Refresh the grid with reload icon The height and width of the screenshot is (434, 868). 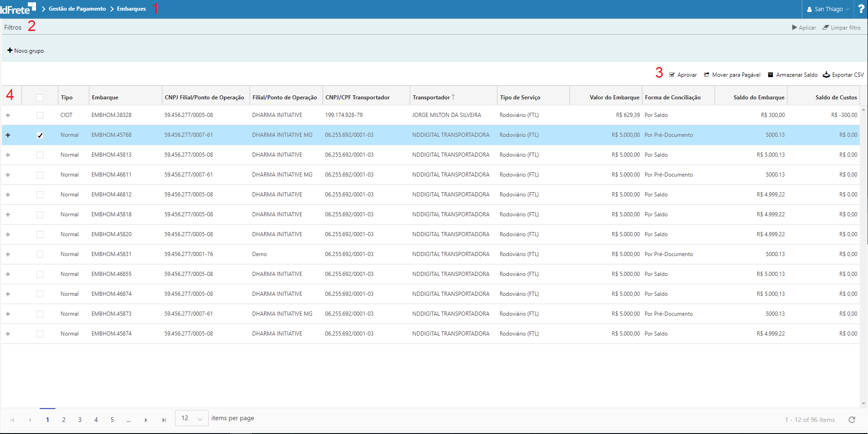pyautogui.click(x=852, y=420)
